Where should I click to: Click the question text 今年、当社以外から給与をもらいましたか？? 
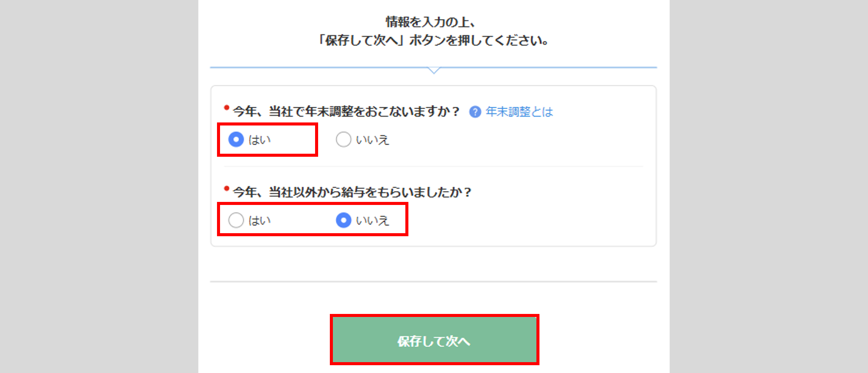[x=352, y=192]
